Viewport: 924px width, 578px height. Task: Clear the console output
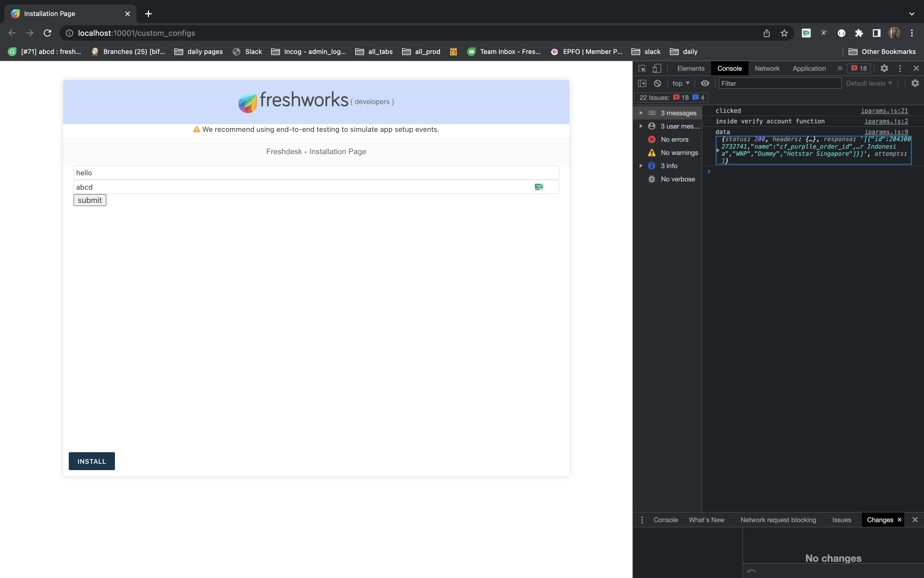point(658,83)
